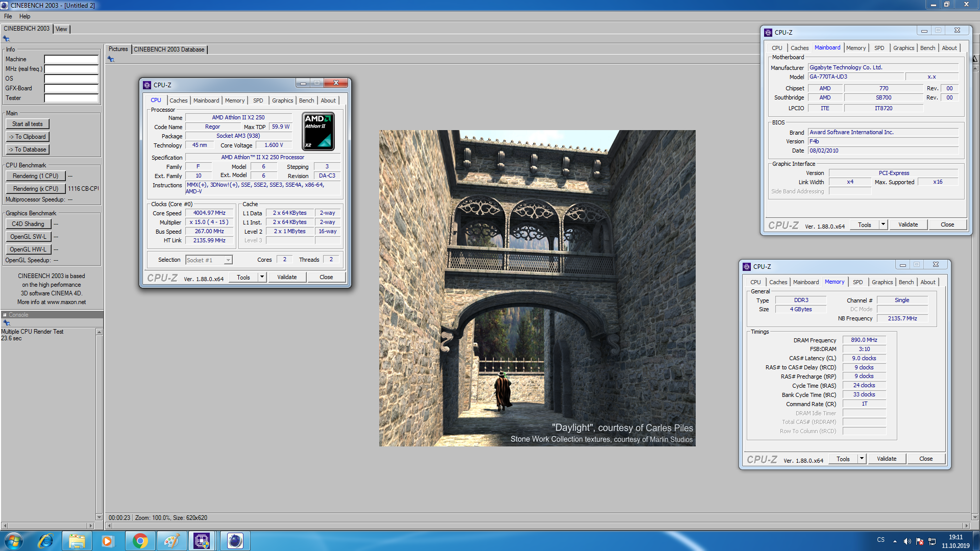980x551 pixels.
Task: Open the Graphics tab in the Memory CPU-Z window
Action: [883, 282]
